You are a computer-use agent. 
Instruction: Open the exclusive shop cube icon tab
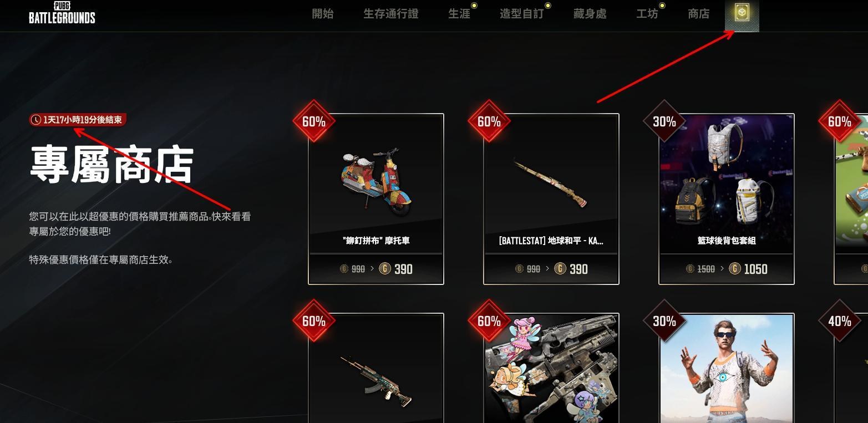coord(742,14)
